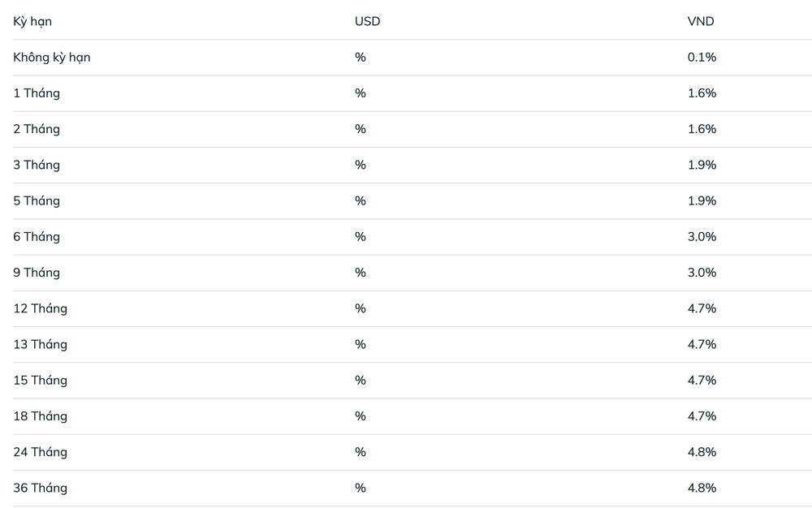
Task: Select the 2 Tháng term label
Action: [x=37, y=129]
